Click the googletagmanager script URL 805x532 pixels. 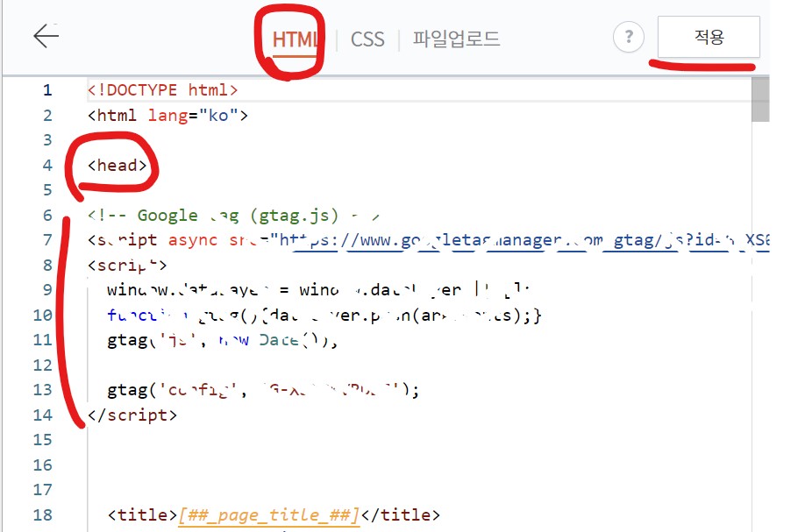pos(524,240)
